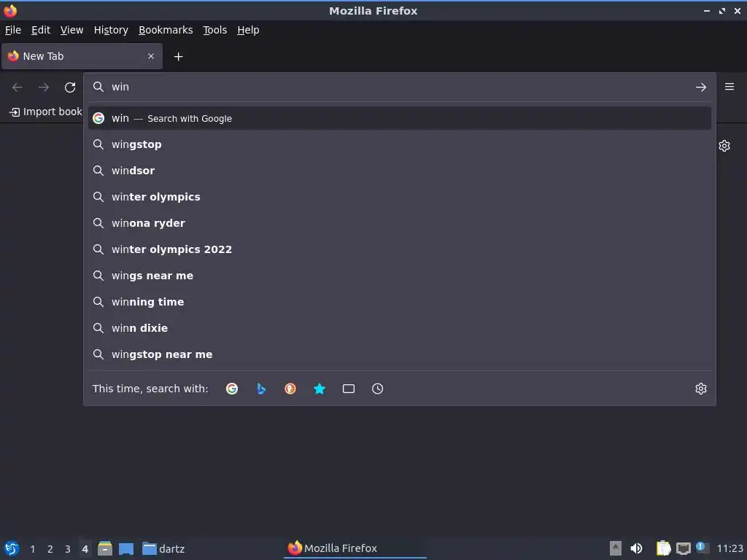
Task: Click the Go arrow in address bar
Action: click(700, 87)
